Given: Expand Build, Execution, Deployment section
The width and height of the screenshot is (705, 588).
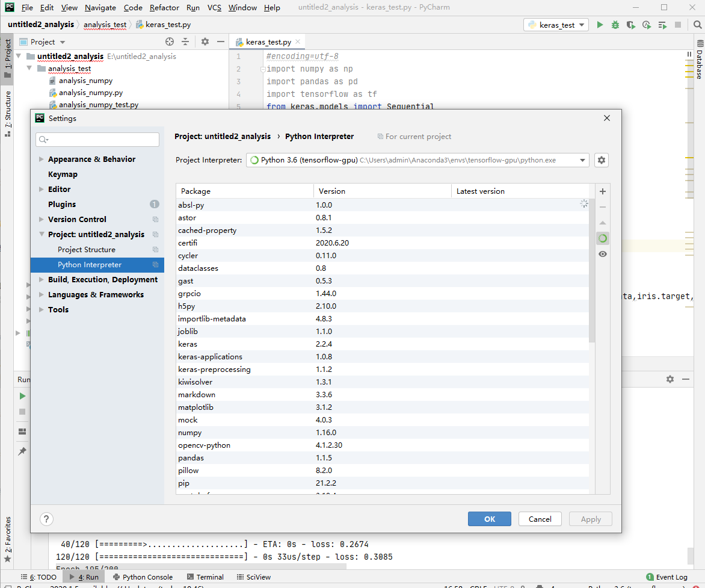Looking at the screenshot, I should [42, 279].
